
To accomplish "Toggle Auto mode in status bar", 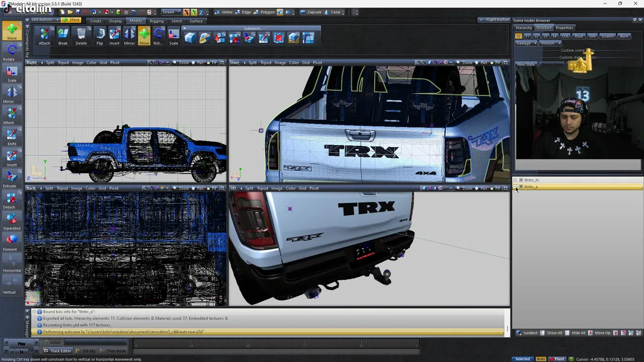I will point(541,359).
